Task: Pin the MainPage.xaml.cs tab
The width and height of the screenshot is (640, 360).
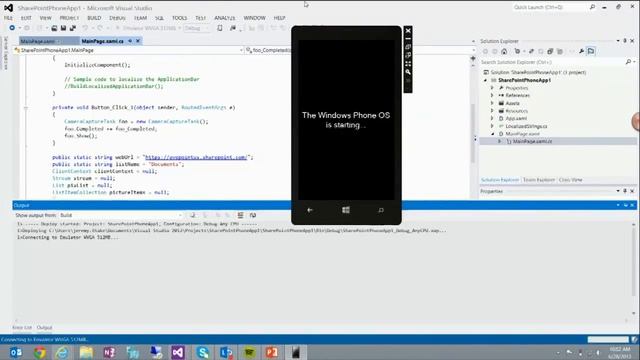Action: (x=130, y=41)
